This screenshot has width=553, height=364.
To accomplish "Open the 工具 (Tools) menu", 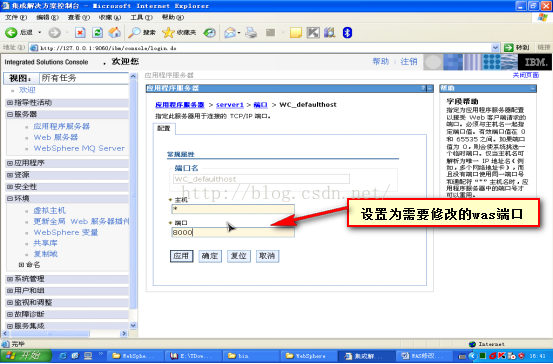I will pyautogui.click(x=141, y=17).
